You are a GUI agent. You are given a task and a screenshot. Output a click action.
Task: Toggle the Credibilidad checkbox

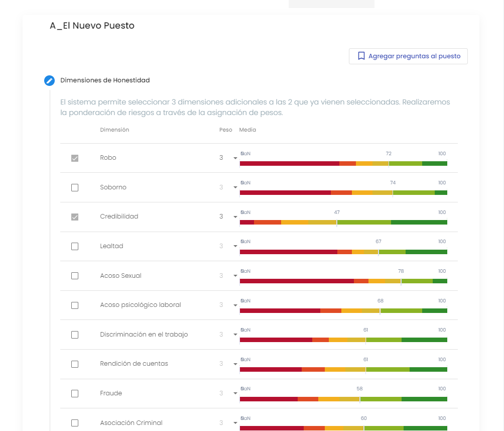click(x=75, y=217)
